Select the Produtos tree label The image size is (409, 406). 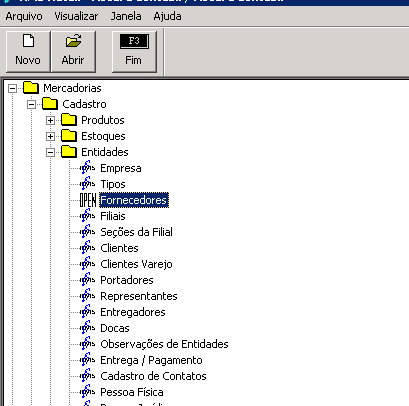click(x=103, y=120)
